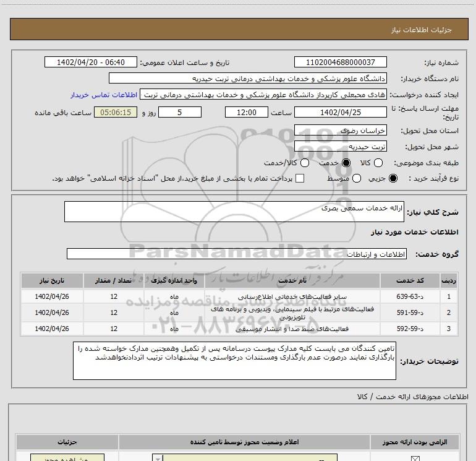Click the توضیحات خریدار text area
476x461 pixels.
234,360
